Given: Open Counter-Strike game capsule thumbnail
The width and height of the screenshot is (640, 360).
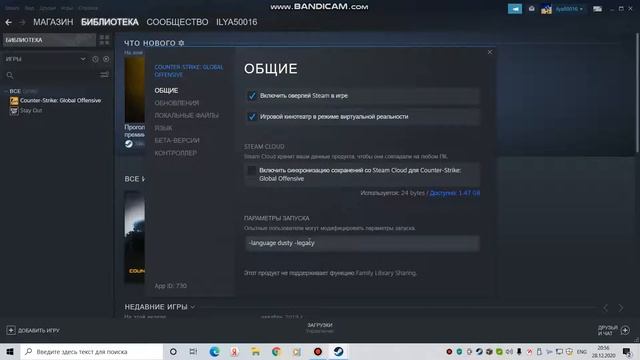Looking at the screenshot, I should 134,238.
